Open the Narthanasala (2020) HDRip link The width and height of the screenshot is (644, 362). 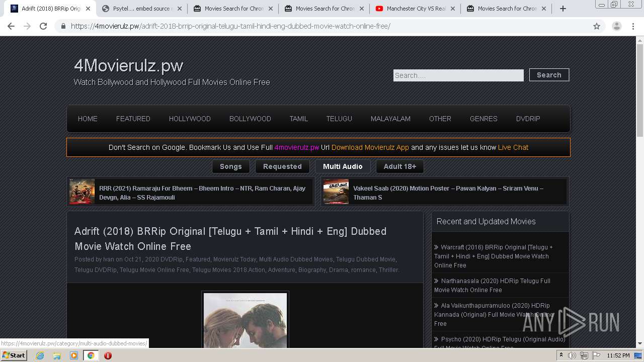[x=492, y=285]
